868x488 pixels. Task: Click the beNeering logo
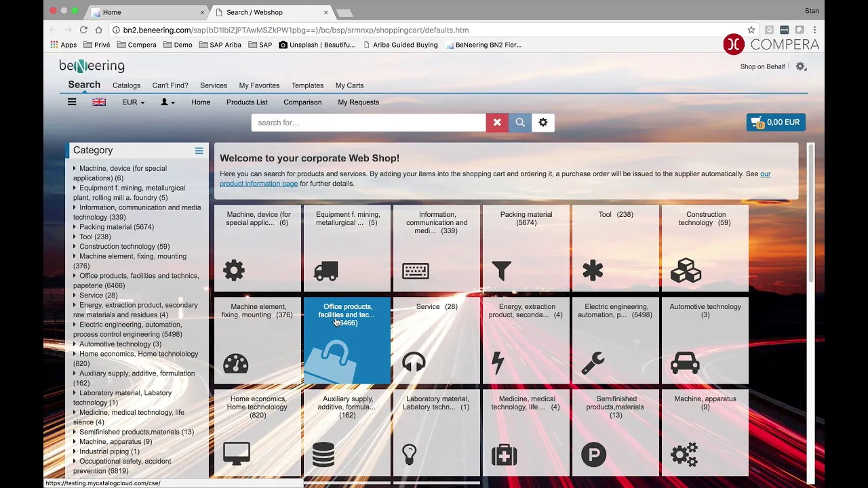pos(92,66)
